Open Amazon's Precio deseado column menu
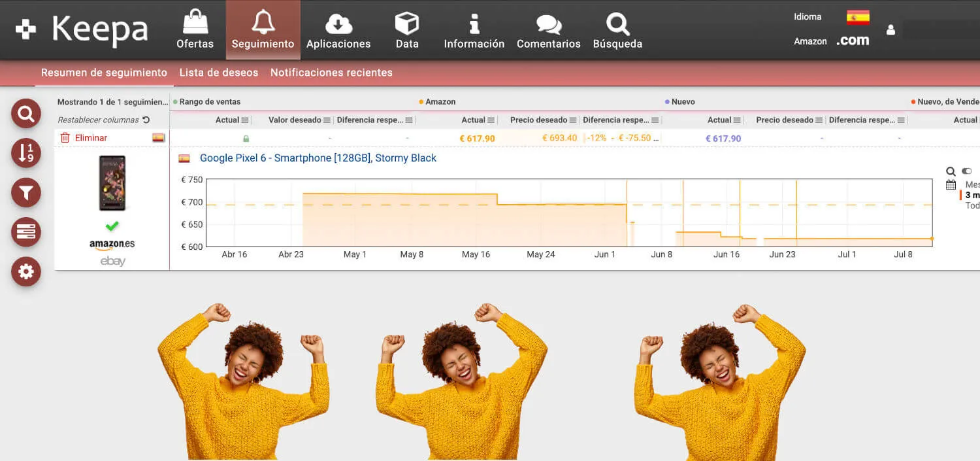This screenshot has height=461, width=980. click(573, 120)
